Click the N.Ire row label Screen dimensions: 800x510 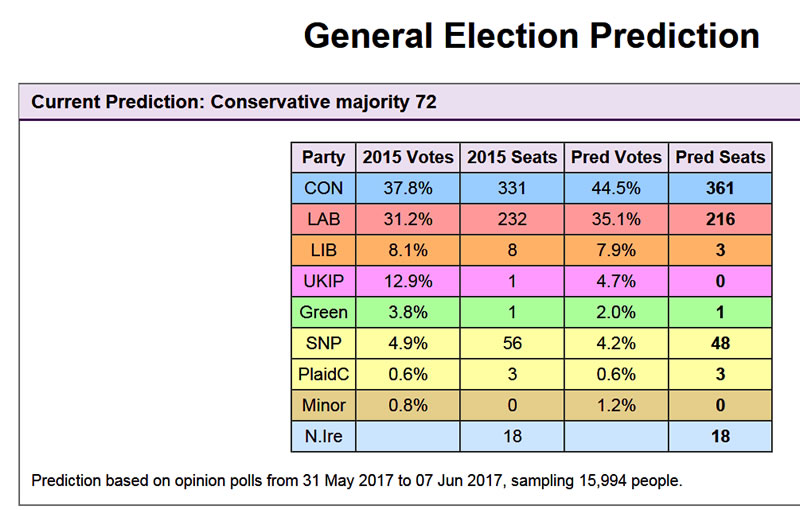point(323,436)
